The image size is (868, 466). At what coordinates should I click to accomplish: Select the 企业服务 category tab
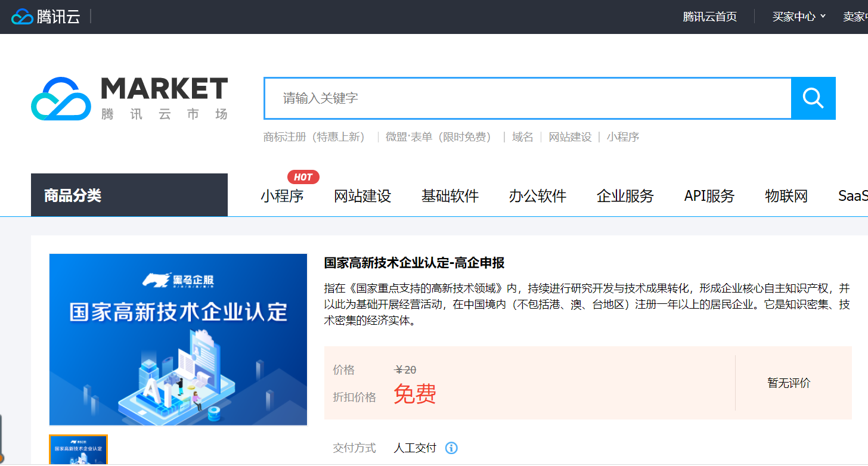tap(625, 196)
